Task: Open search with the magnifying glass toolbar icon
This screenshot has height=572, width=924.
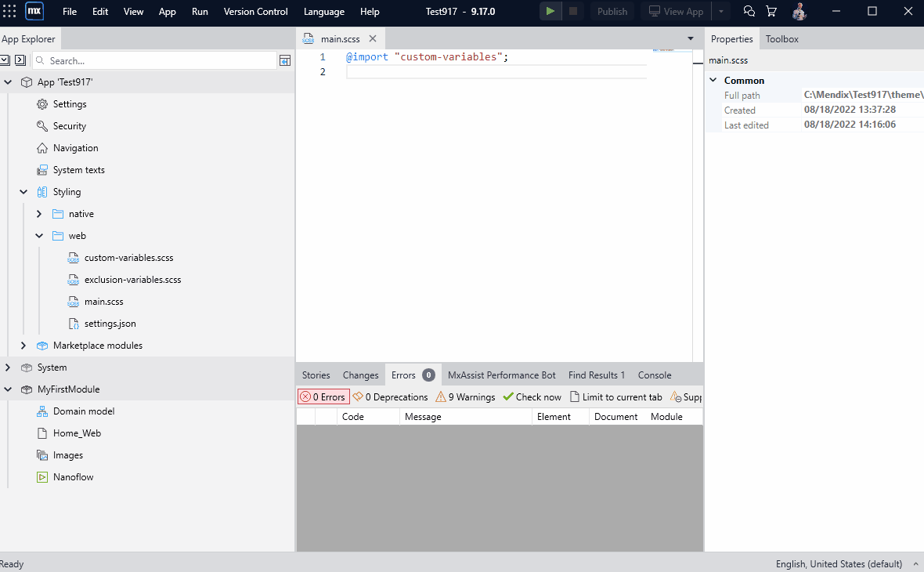Action: [x=748, y=11]
